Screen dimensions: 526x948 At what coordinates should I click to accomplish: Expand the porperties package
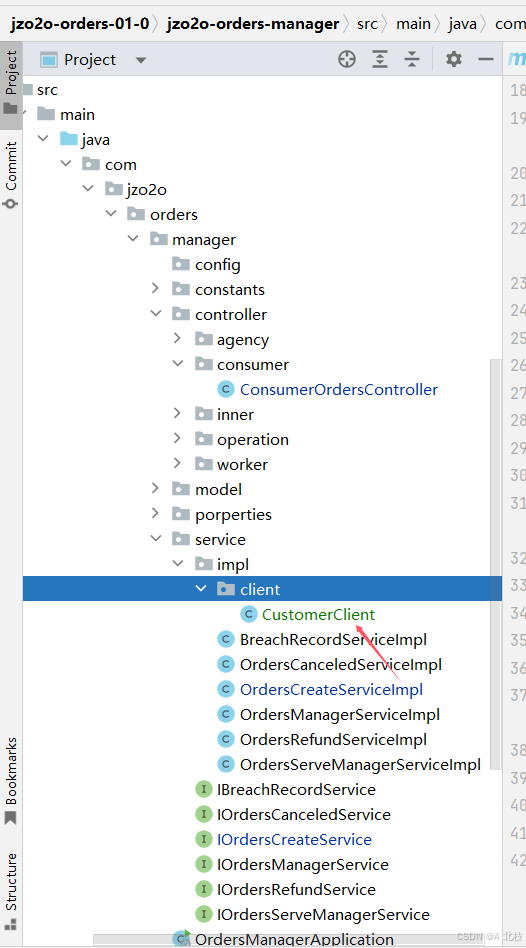coord(155,513)
